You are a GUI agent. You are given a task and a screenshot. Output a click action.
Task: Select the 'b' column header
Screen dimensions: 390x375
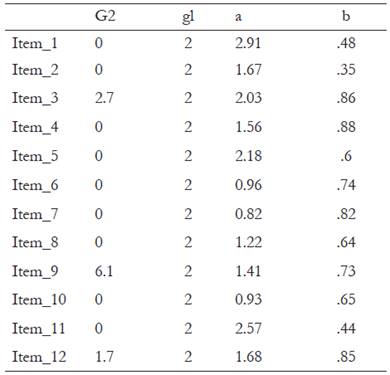(x=346, y=15)
